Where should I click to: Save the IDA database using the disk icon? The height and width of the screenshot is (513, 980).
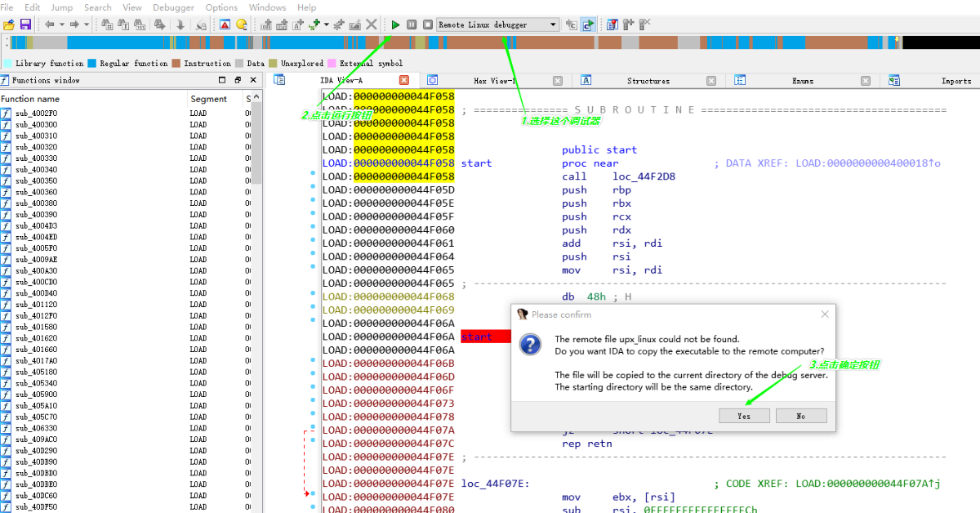tap(27, 25)
